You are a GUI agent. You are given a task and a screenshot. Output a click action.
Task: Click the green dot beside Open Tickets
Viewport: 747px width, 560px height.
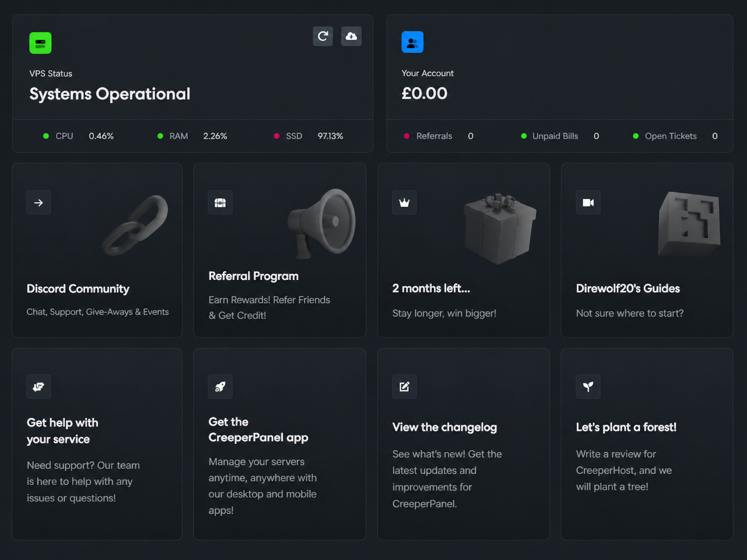click(636, 136)
